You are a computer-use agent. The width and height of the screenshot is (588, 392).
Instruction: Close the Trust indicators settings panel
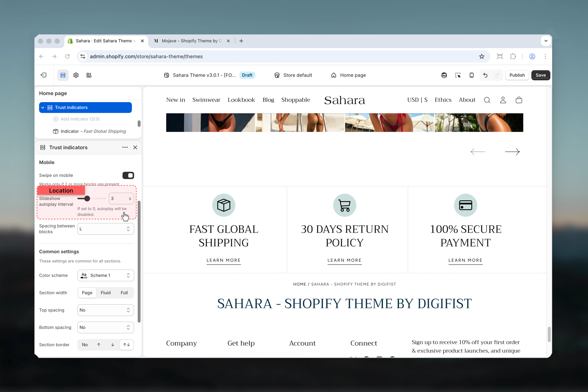click(135, 148)
